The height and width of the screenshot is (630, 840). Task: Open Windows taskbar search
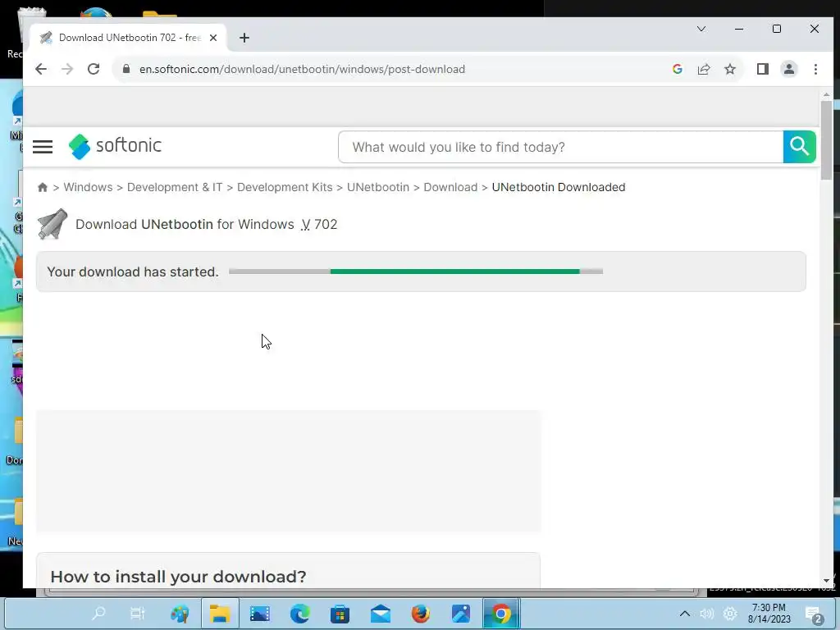click(99, 614)
